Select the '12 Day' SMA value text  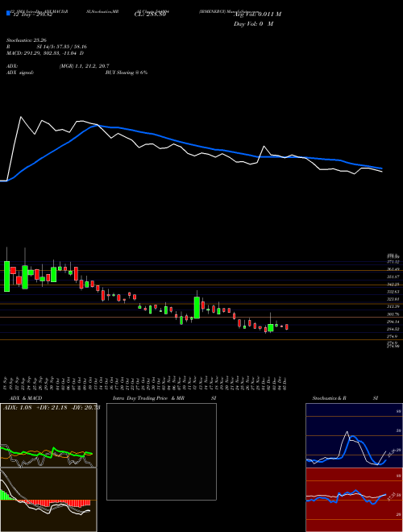32,15
